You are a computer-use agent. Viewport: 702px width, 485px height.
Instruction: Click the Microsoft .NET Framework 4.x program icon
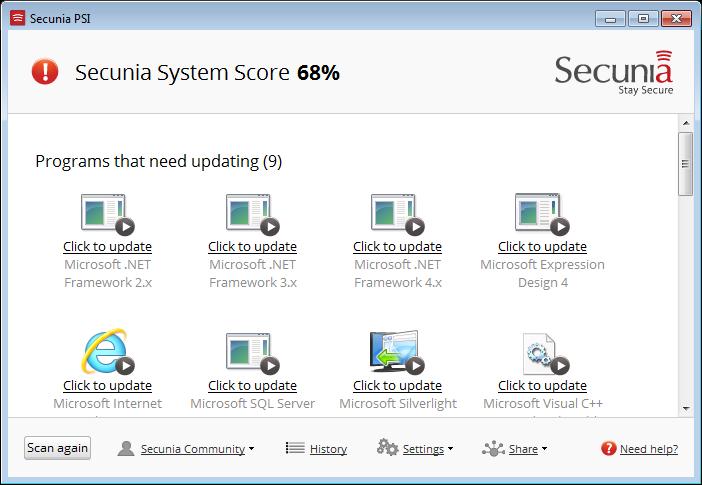point(396,213)
